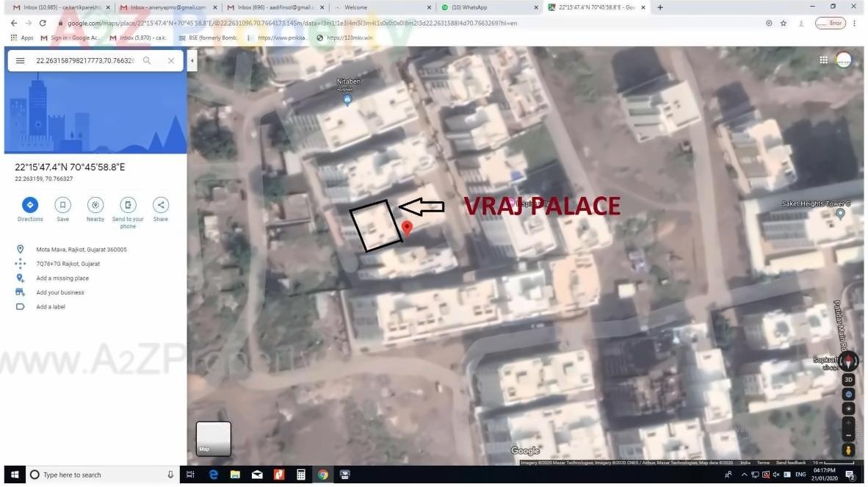Select the Add a missing place pin icon
This screenshot has height=487, width=868.
click(x=21, y=278)
